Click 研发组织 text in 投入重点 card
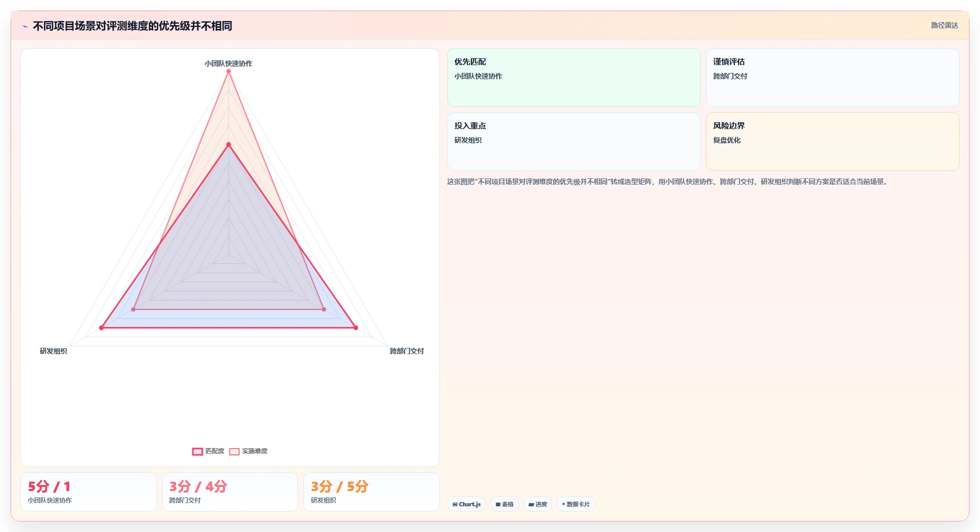 pos(468,140)
